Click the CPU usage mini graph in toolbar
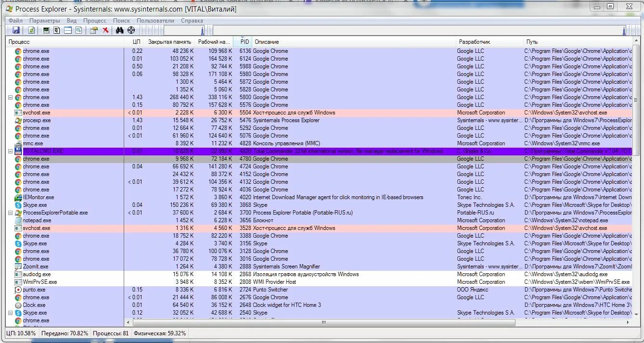The width and height of the screenshot is (644, 343). click(x=185, y=30)
